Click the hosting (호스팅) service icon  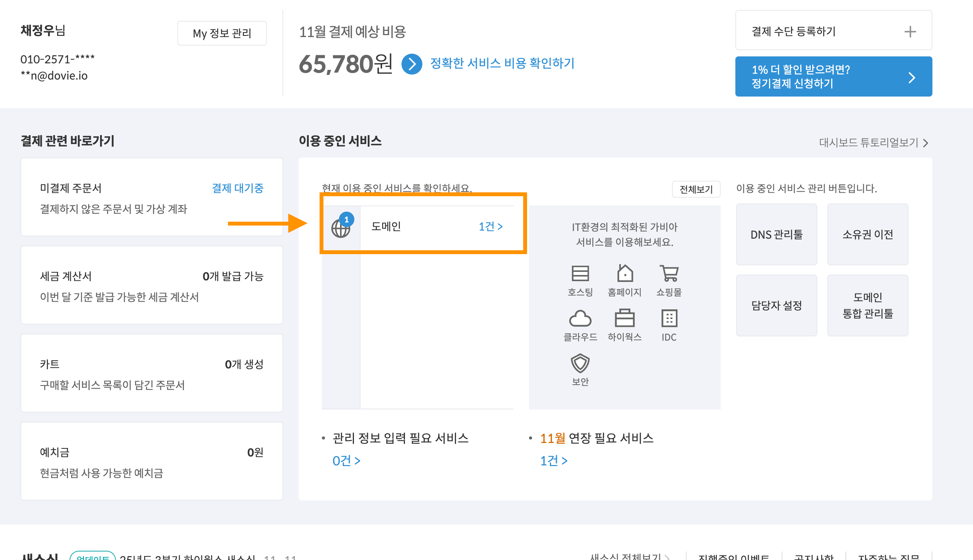580,274
